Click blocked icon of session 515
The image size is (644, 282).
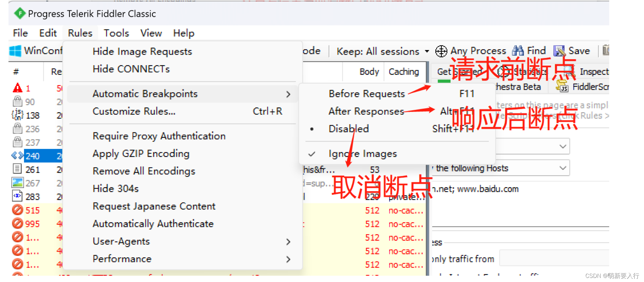point(18,210)
